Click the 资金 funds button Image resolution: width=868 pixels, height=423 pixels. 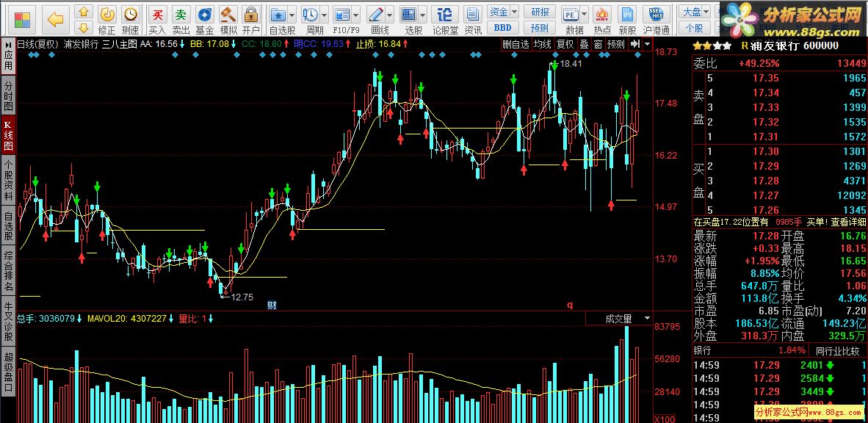tap(499, 11)
